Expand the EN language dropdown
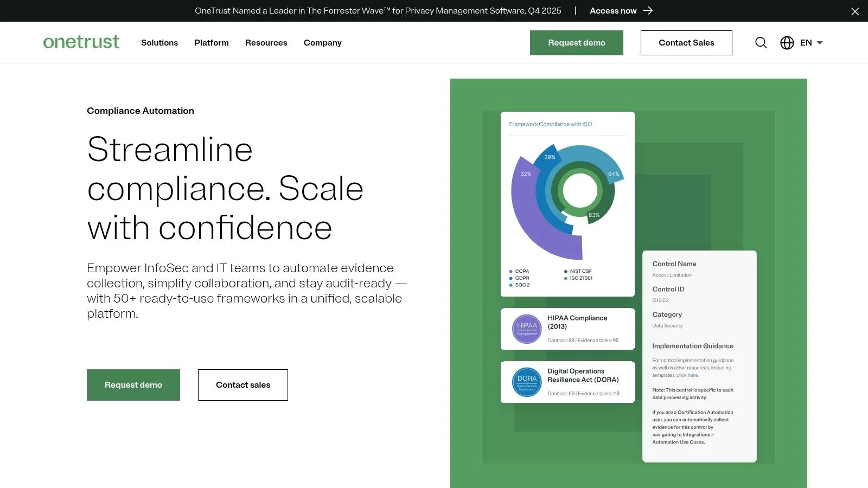 (810, 43)
